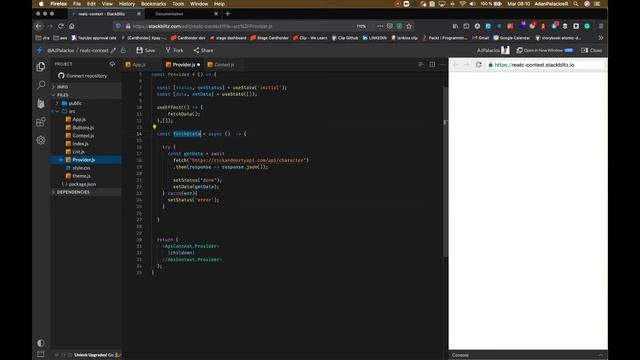Click the preview URL address field
640x360 pixels.
(x=545, y=65)
